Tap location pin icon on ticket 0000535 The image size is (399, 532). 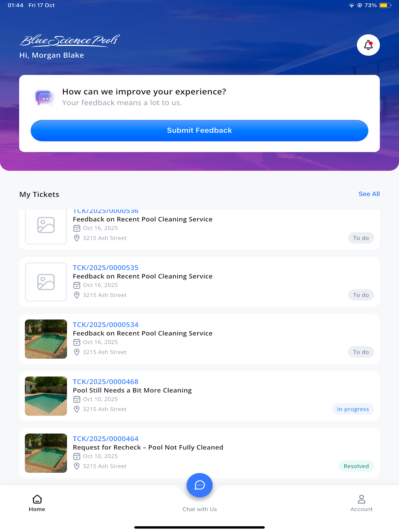[x=77, y=295]
